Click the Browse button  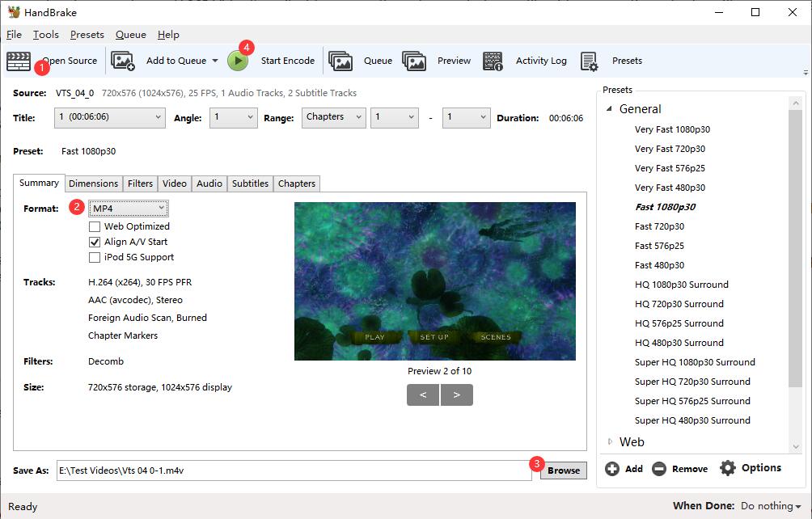tap(564, 470)
